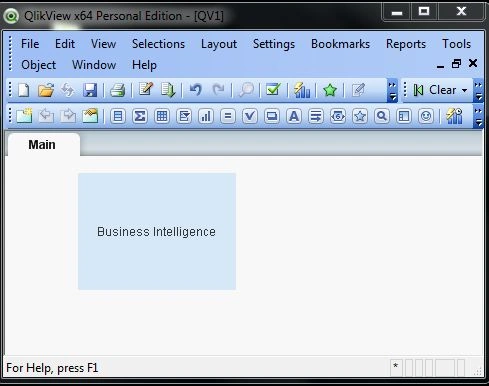Create a Statistics Box with sigma icon
The image size is (489, 386).
(140, 116)
